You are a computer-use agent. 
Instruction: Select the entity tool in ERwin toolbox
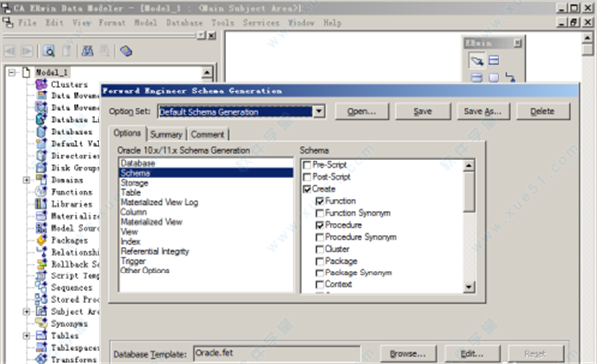(x=494, y=60)
